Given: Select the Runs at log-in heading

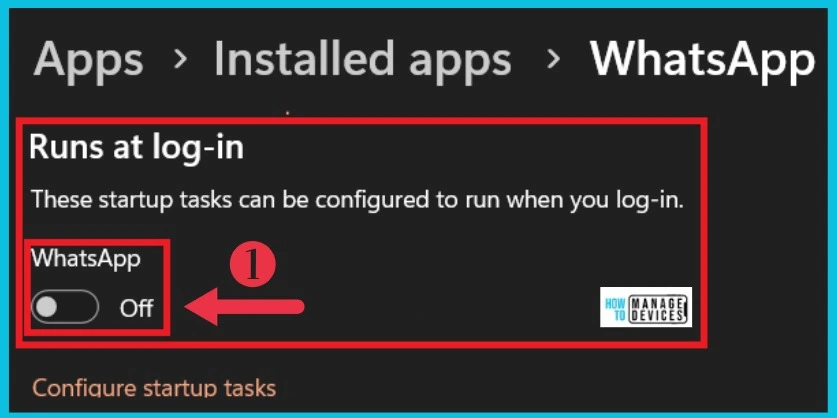Looking at the screenshot, I should point(137,147).
